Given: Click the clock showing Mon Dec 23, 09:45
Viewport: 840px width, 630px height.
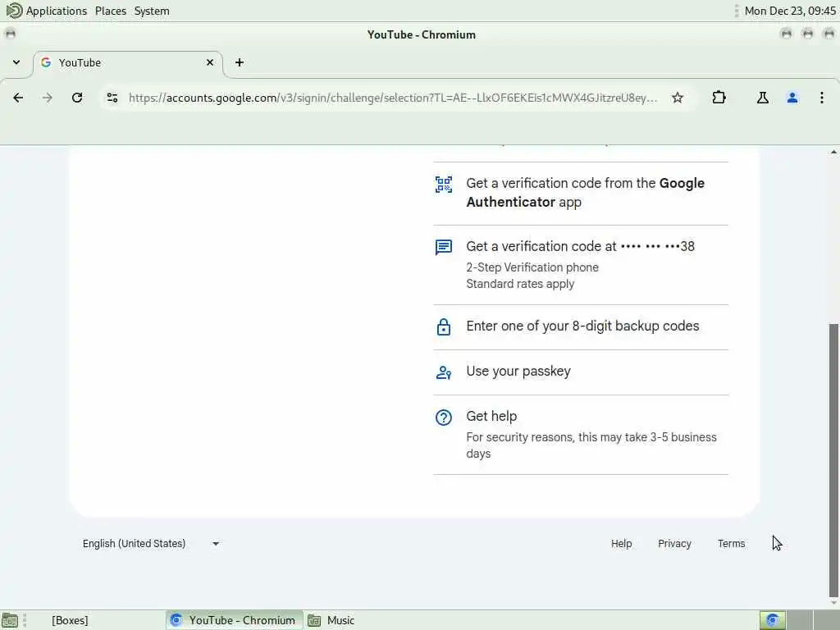Looking at the screenshot, I should (x=790, y=11).
